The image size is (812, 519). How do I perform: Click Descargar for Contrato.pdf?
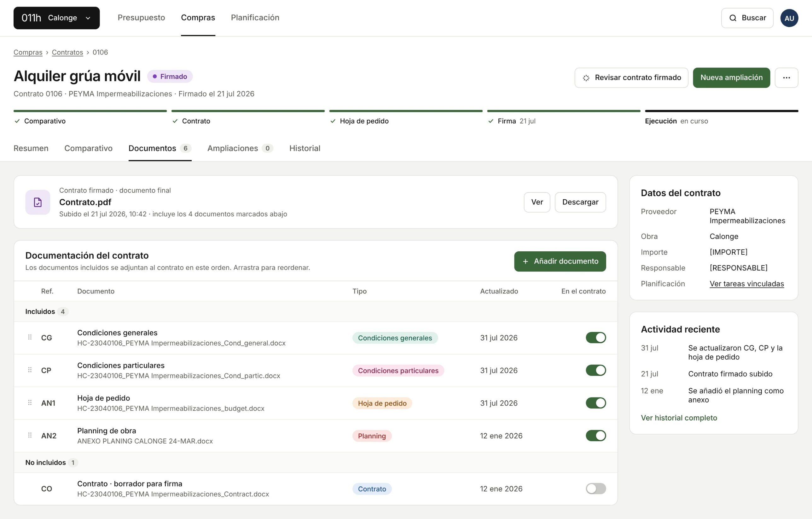point(580,202)
